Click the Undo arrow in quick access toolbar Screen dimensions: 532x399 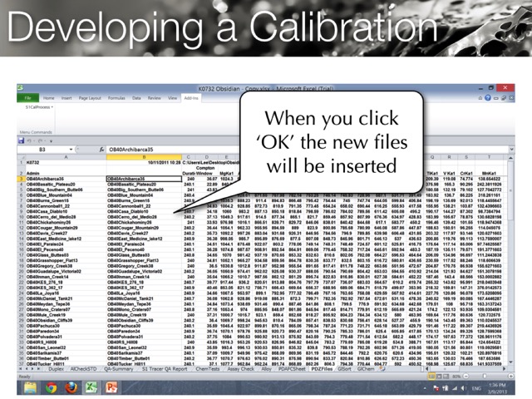tap(30, 140)
